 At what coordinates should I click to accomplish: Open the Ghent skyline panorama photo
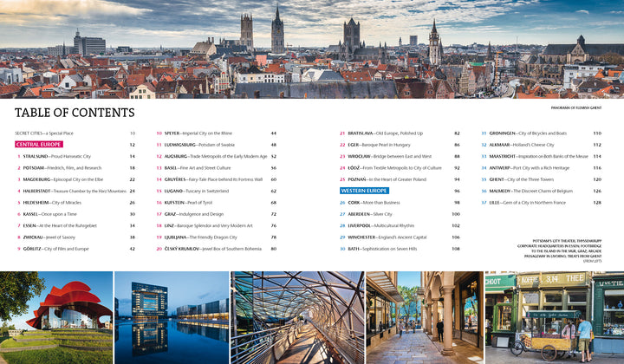click(312, 49)
